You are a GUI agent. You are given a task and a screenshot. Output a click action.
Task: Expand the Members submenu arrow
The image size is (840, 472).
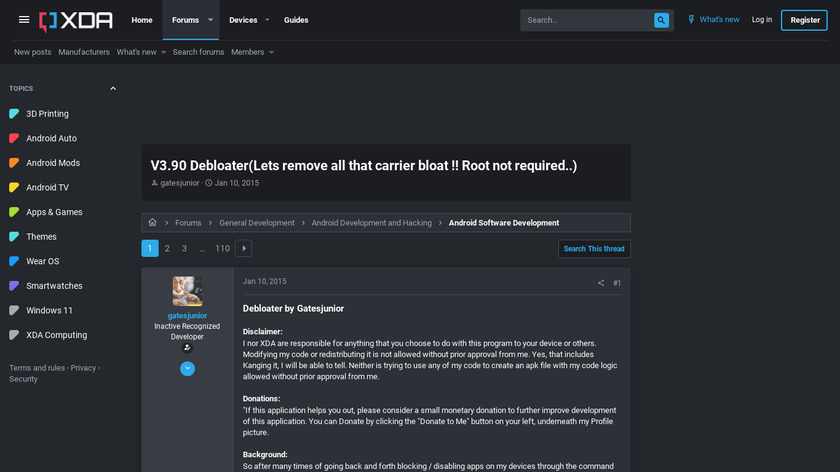[x=271, y=53]
